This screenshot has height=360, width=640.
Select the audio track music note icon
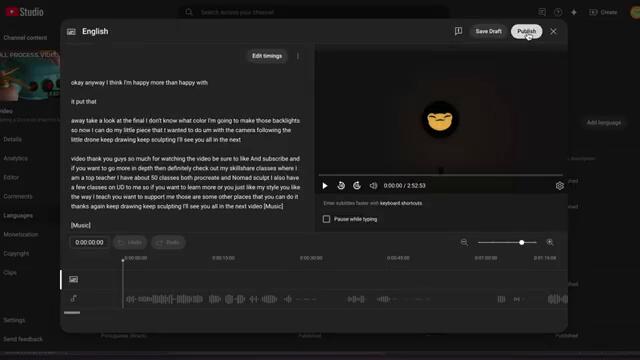pos(73,299)
